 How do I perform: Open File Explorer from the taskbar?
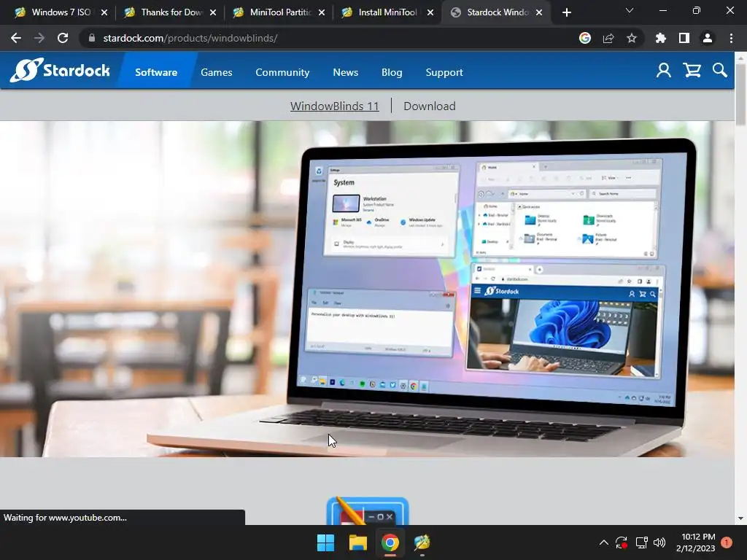(x=357, y=542)
